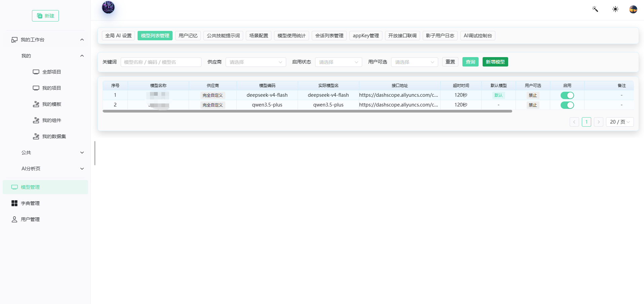Open the 启用状态 dropdown
This screenshot has height=304, width=644.
click(339, 62)
